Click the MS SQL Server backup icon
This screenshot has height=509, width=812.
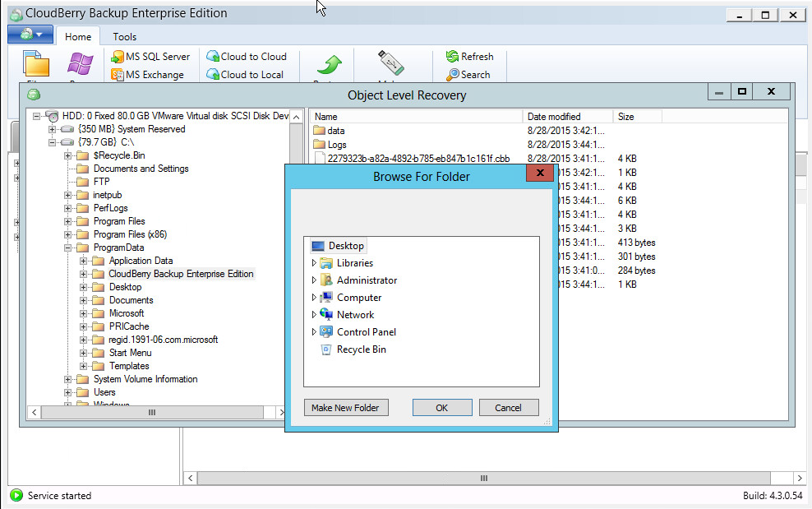tap(118, 57)
